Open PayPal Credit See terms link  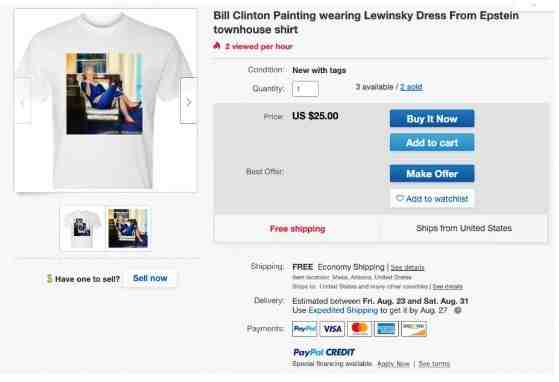point(434,364)
